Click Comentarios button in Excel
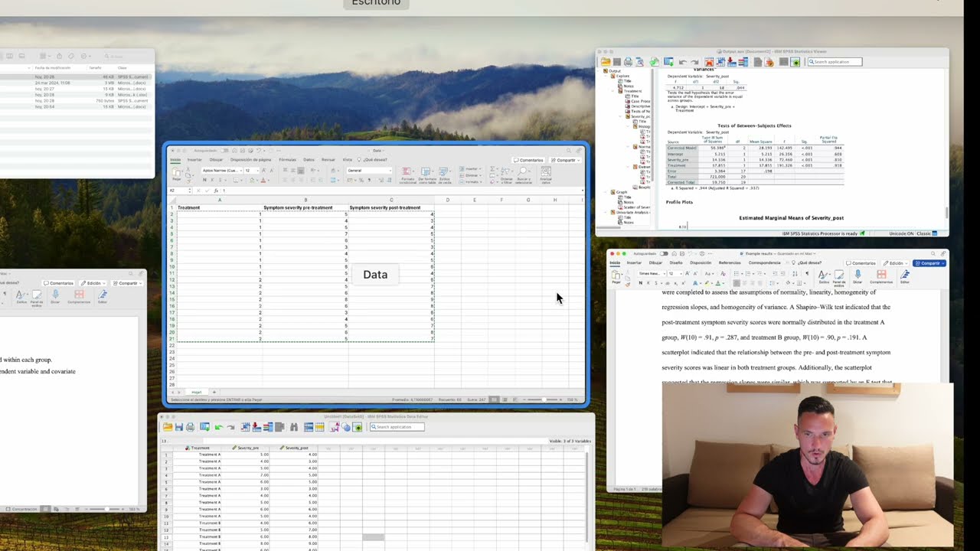The height and width of the screenshot is (551, 980). point(528,160)
